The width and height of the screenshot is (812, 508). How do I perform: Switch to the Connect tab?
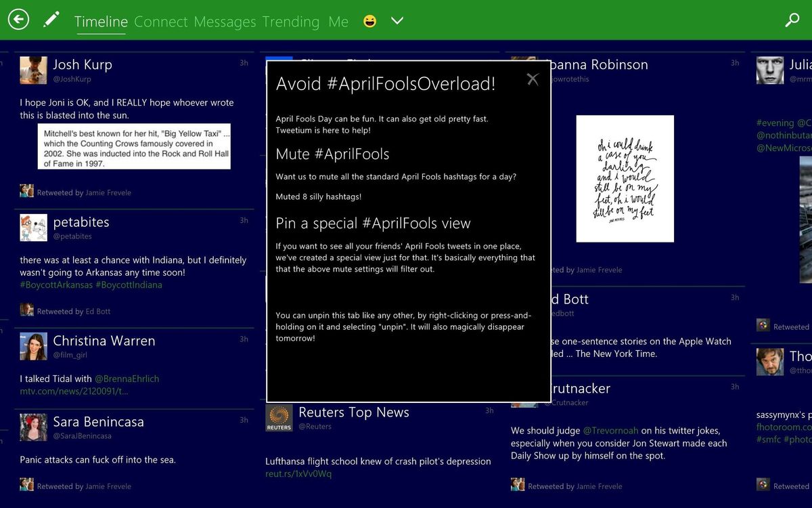(161, 21)
